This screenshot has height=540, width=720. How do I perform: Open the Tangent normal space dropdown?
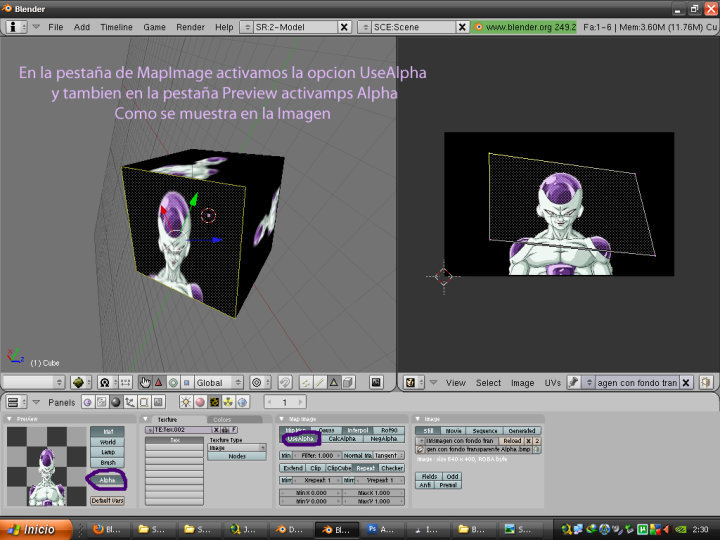point(389,456)
